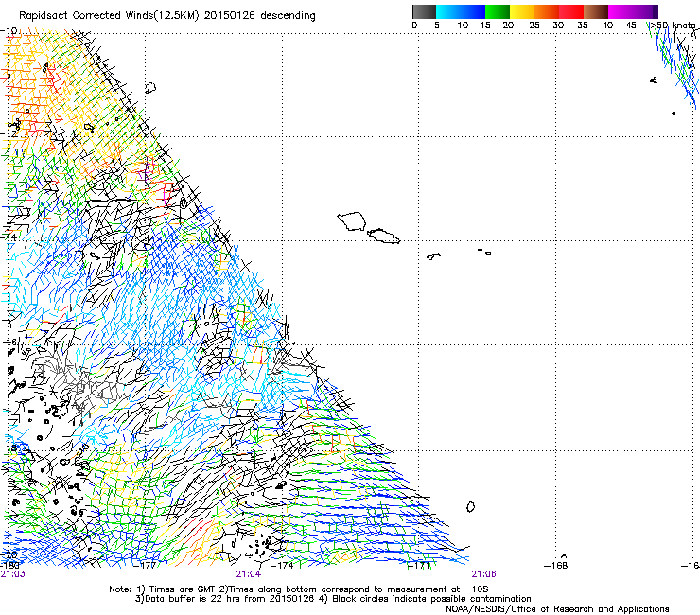
Task: Click the '-171' longitude axis label
Action: coord(419,566)
